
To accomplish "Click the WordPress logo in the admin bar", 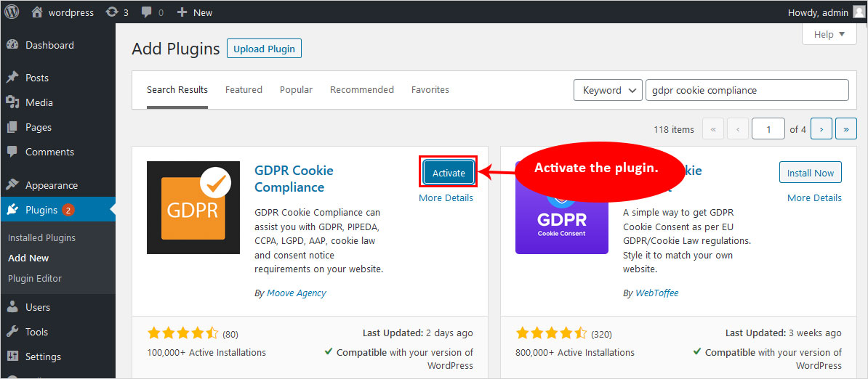I will (x=12, y=12).
